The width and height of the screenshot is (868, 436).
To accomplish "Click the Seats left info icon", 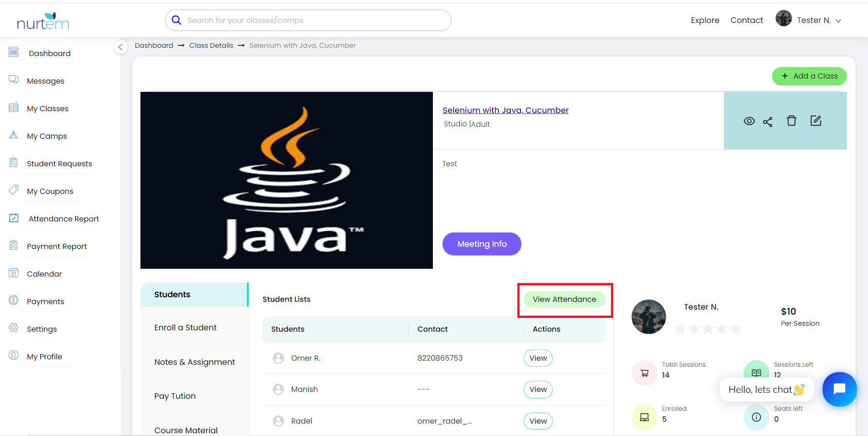I will (x=756, y=417).
